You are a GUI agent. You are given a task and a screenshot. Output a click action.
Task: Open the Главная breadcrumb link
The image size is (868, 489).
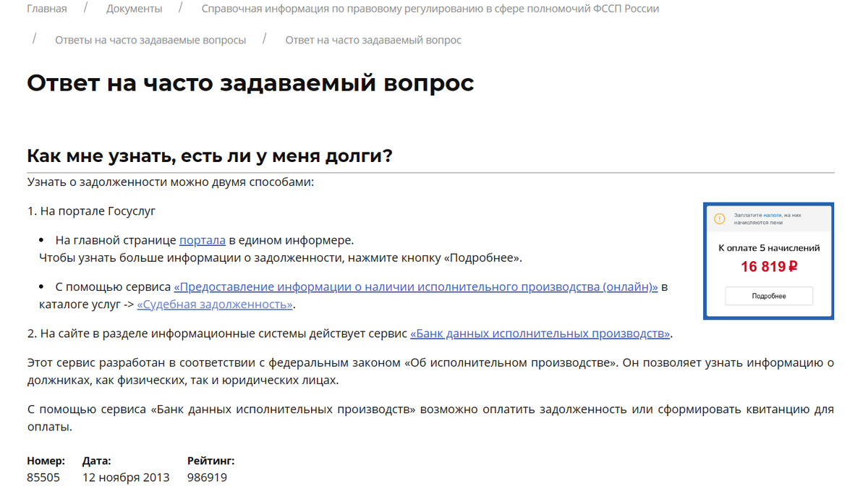47,9
